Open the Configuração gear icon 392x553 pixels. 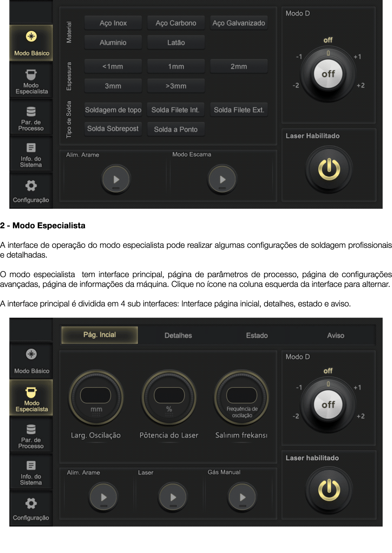coord(31,190)
